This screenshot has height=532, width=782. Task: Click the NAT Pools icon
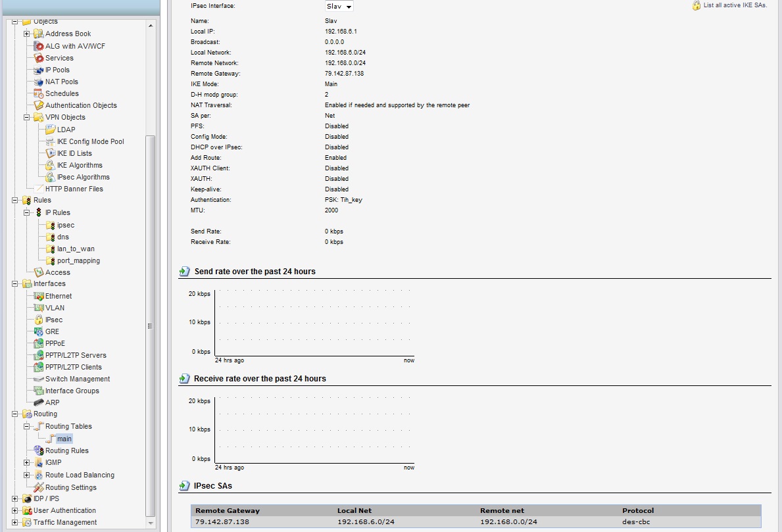click(x=39, y=82)
